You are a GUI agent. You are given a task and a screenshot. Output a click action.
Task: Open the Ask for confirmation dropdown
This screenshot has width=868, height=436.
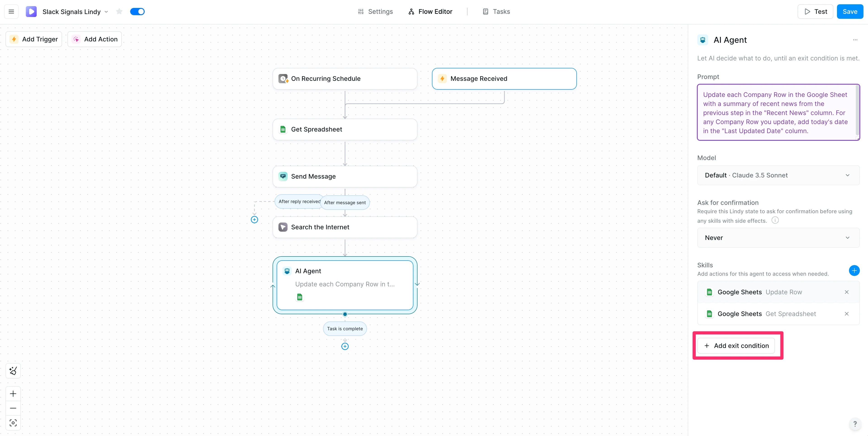point(778,237)
